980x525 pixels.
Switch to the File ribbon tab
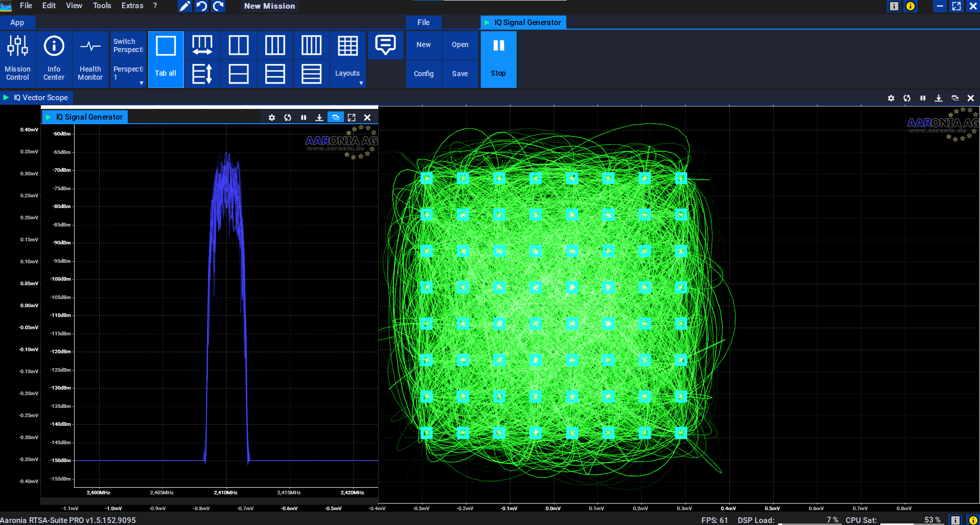tap(424, 22)
